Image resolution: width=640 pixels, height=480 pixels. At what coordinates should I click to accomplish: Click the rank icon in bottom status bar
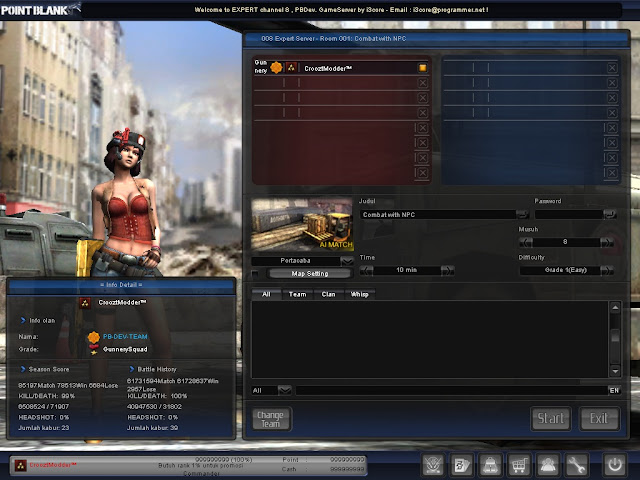click(x=20, y=465)
